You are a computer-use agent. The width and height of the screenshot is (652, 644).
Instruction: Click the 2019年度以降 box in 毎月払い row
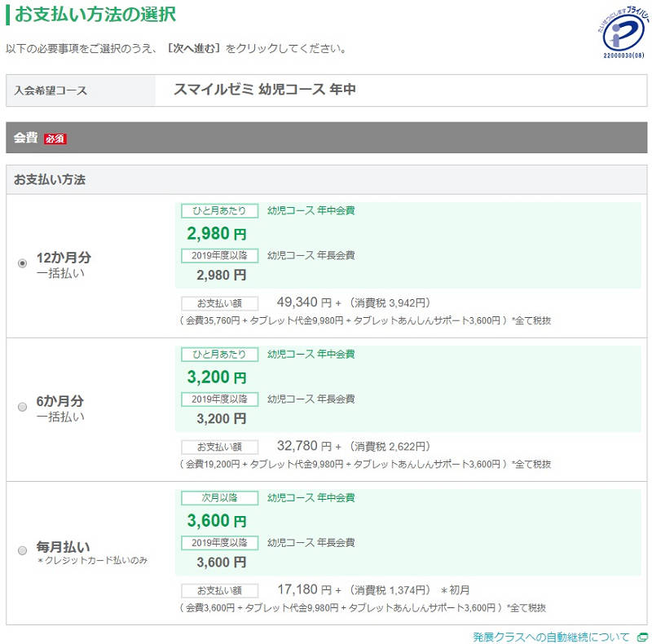click(219, 543)
